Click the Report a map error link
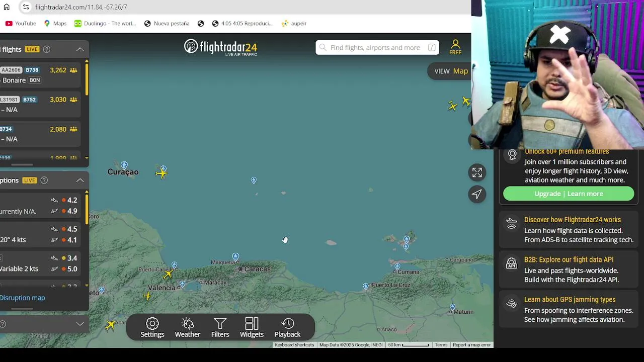 tap(471, 345)
